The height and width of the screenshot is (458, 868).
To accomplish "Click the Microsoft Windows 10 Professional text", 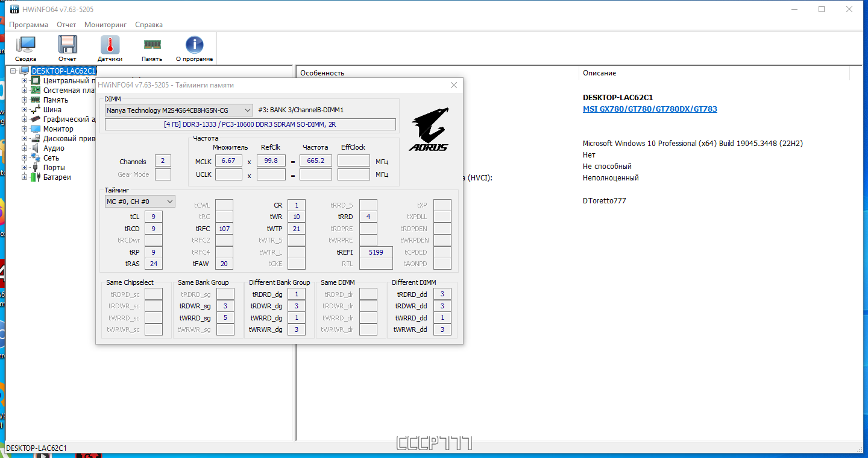I will coord(693,144).
